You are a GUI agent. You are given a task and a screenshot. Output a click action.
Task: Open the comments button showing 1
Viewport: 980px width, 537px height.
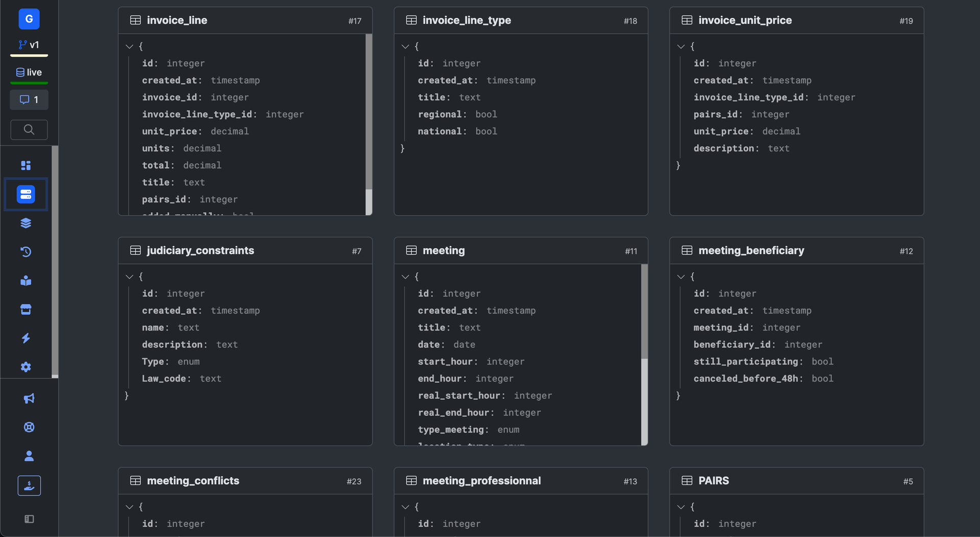click(29, 99)
